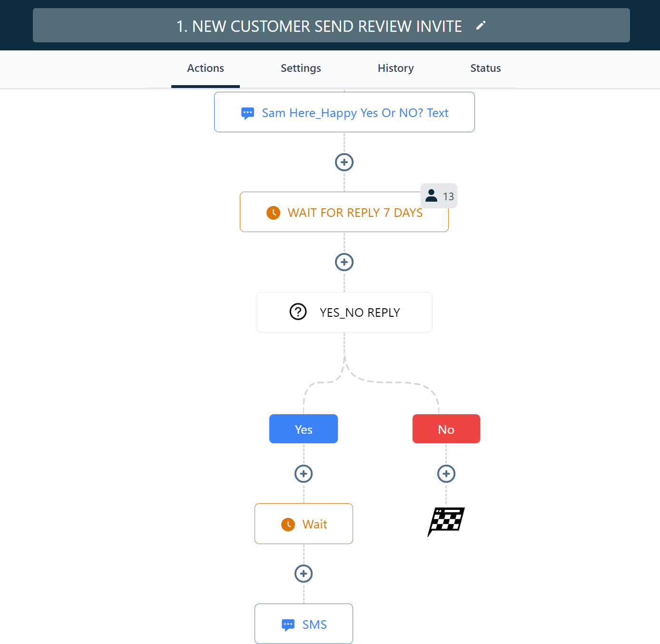The image size is (660, 644).
Task: Select the Actions tab
Action: tap(206, 68)
